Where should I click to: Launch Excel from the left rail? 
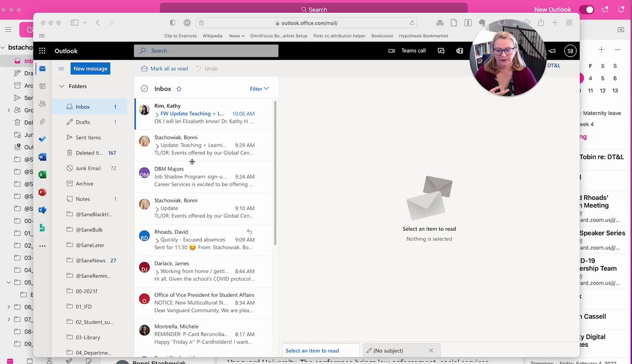pyautogui.click(x=42, y=175)
